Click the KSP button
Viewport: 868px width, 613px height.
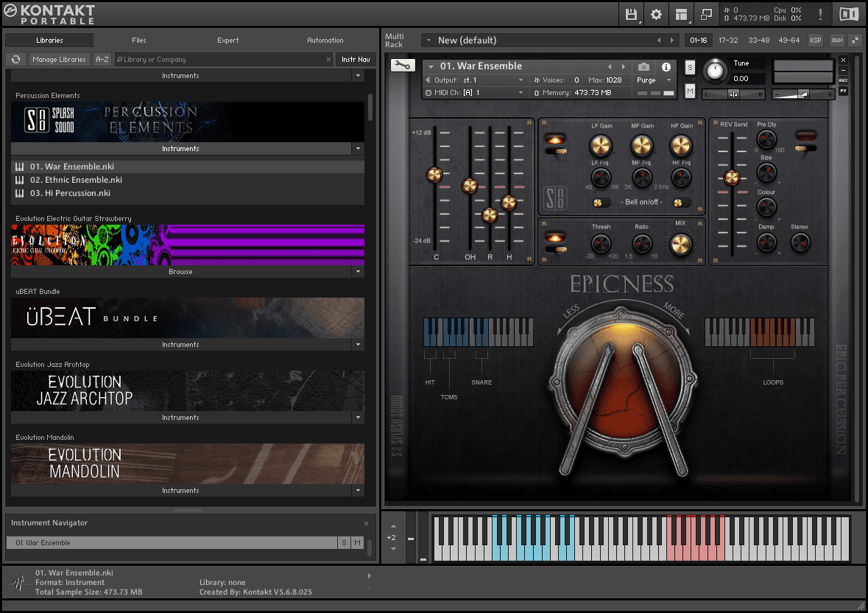pyautogui.click(x=816, y=41)
